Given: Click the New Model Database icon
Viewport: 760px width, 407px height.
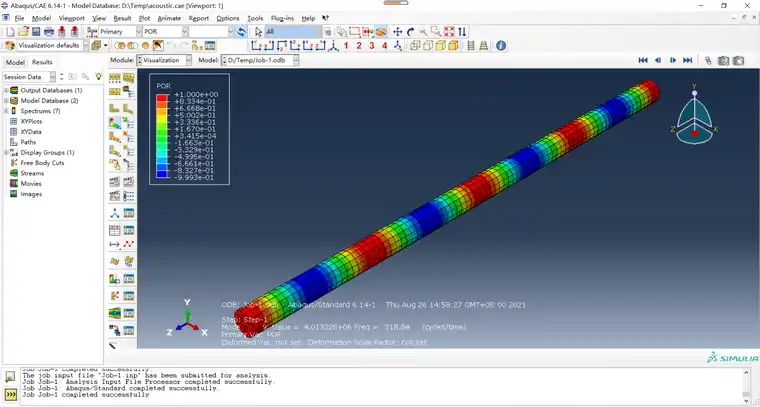Looking at the screenshot, I should point(10,32).
